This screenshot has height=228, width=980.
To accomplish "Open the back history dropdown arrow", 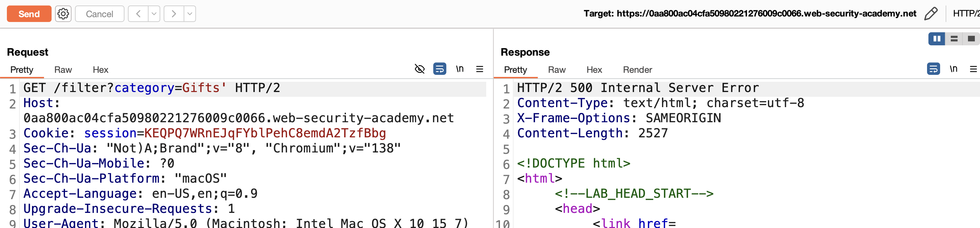I will click(x=154, y=14).
